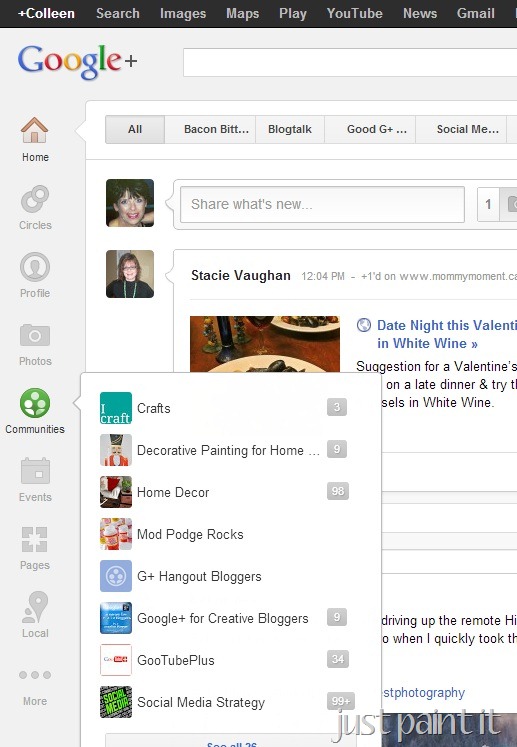Viewport: 517px width, 747px height.
Task: Open the Circles sidebar icon
Action: 35,199
